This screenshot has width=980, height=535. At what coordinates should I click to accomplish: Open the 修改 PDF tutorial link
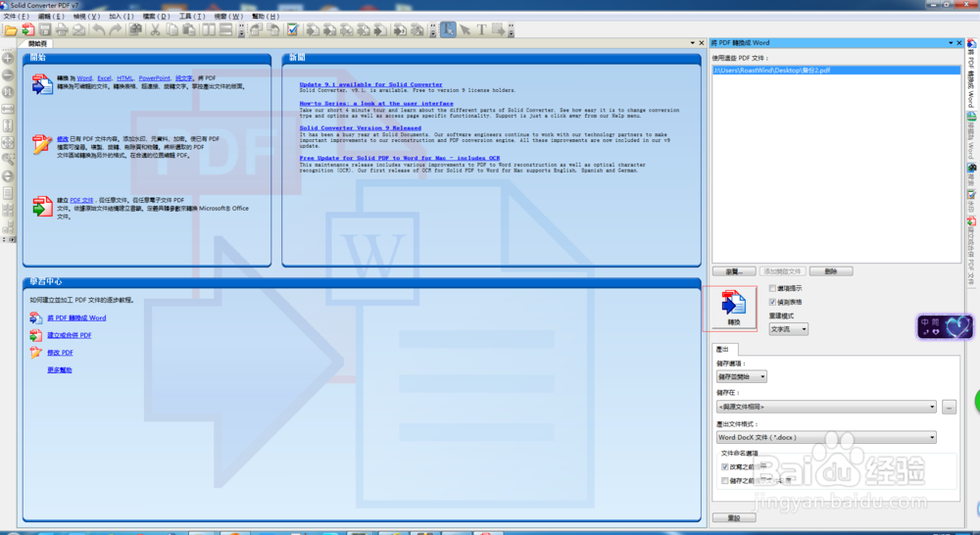[x=60, y=353]
